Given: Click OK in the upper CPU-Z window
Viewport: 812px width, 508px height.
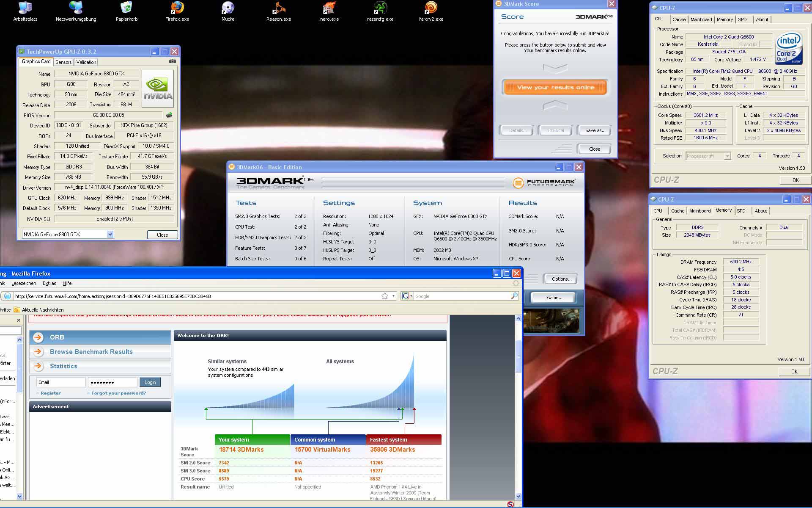Looking at the screenshot, I should tap(796, 180).
